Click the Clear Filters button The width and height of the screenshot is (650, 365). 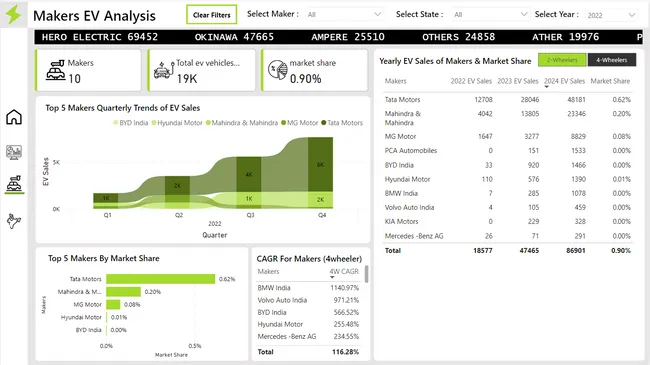(211, 15)
